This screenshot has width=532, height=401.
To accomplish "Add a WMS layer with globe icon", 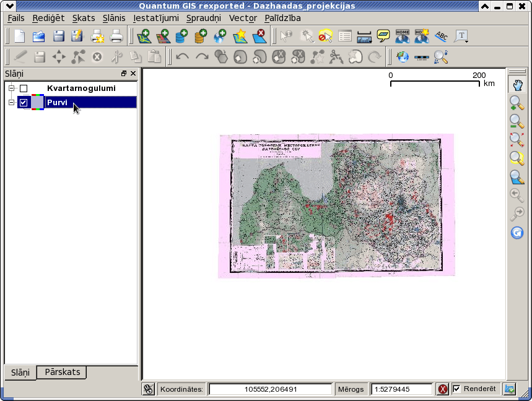I will coord(220,36).
